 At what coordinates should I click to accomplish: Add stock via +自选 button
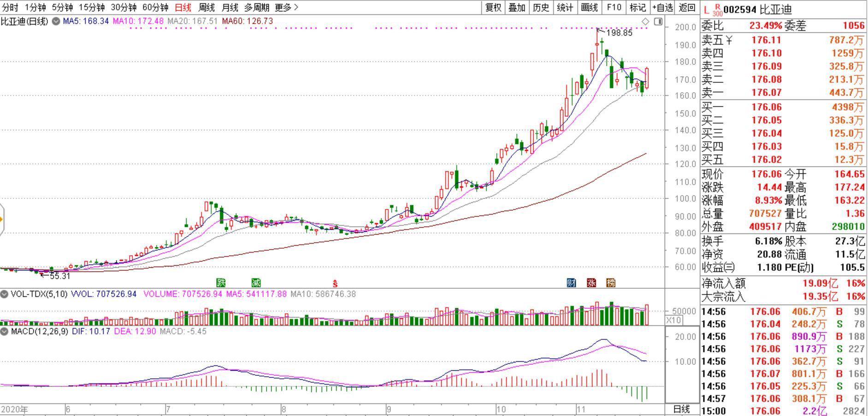pyautogui.click(x=663, y=7)
